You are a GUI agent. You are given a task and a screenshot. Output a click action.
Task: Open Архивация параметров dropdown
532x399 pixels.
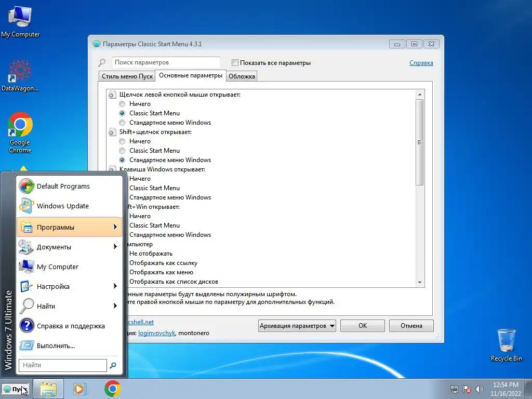pos(297,326)
